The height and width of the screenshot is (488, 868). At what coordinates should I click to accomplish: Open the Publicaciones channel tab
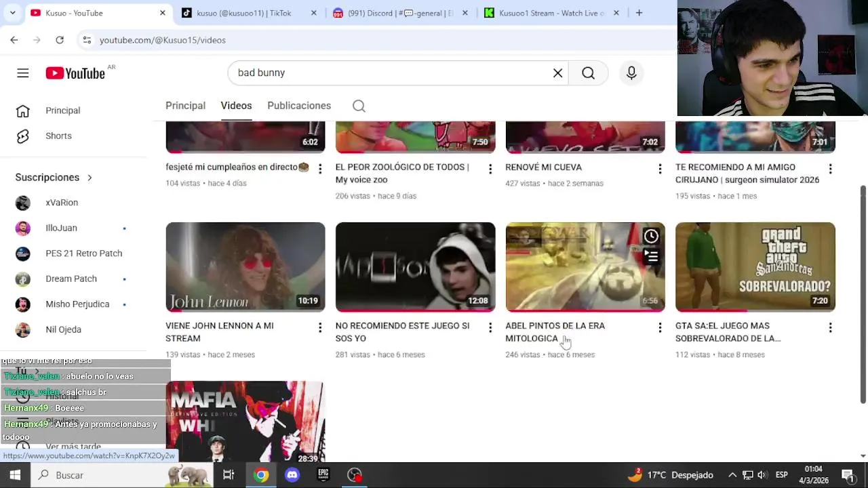tap(299, 106)
